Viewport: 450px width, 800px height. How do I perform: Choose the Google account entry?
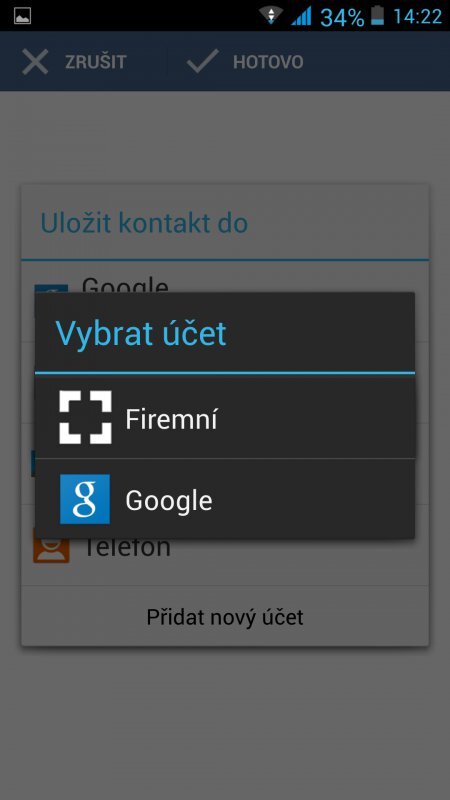(225, 499)
